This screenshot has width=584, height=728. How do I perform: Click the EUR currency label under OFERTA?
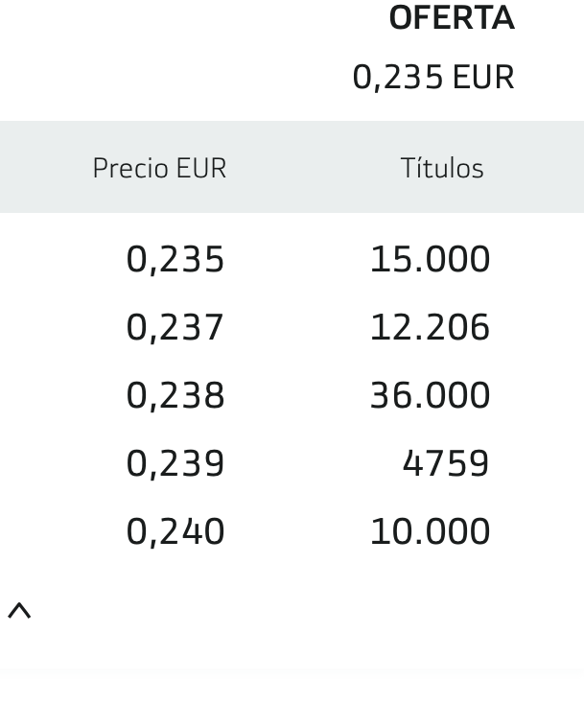coord(483,77)
